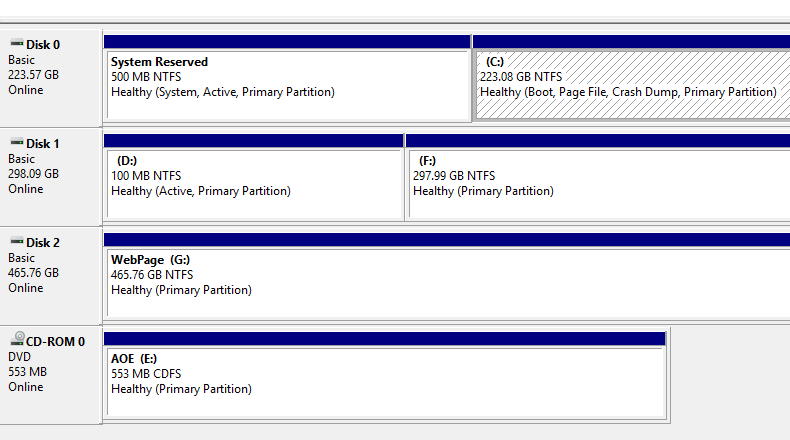Select the AOE (E:) volume title
This screenshot has height=440, width=790.
pyautogui.click(x=135, y=359)
